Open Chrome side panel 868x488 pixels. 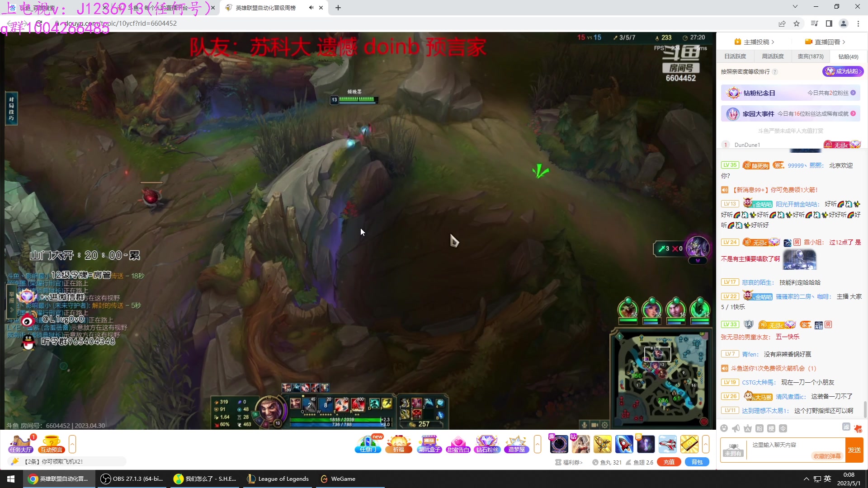829,23
